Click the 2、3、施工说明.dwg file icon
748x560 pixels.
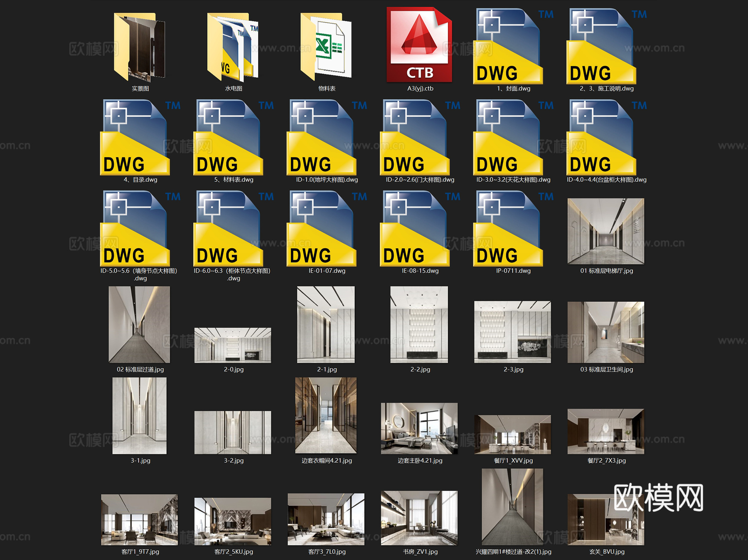coord(607,46)
